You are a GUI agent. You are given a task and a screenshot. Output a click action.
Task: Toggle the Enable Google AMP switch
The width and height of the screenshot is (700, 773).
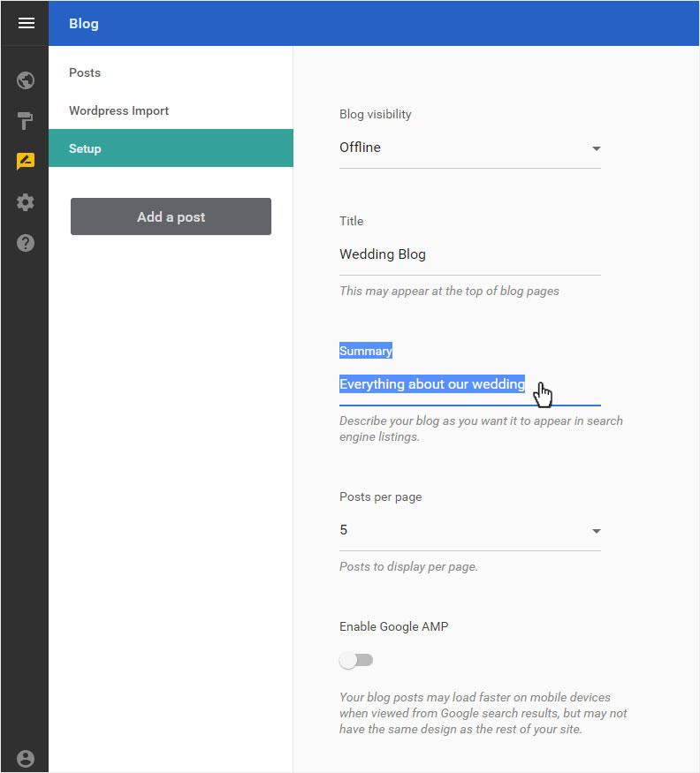355,660
